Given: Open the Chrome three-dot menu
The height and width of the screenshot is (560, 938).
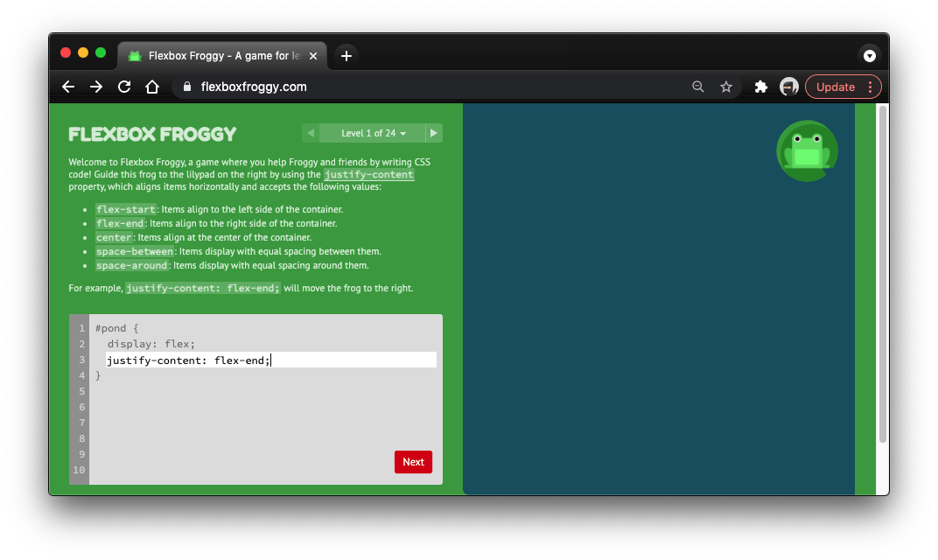Looking at the screenshot, I should tap(869, 87).
